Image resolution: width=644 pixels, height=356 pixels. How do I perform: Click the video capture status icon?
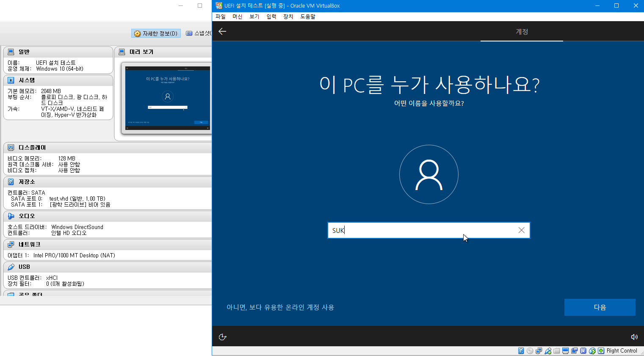click(574, 350)
